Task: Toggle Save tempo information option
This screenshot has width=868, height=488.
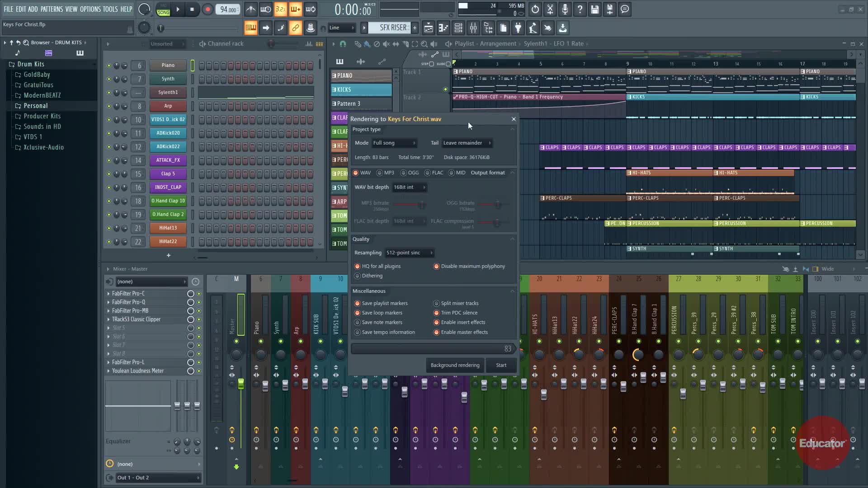Action: tap(358, 332)
